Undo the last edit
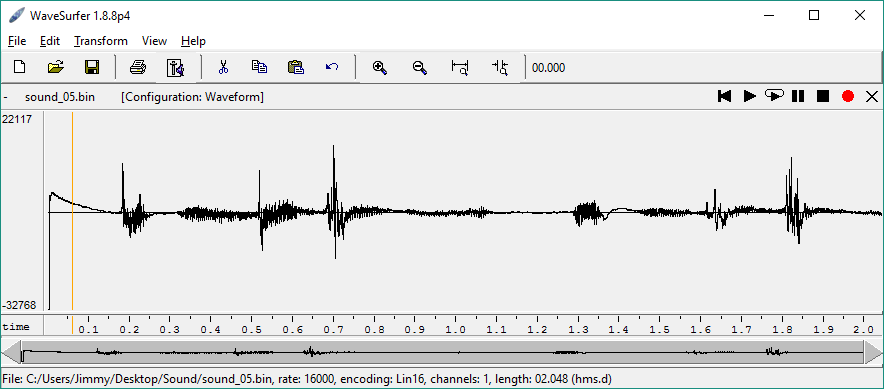This screenshot has height=389, width=884. (332, 68)
